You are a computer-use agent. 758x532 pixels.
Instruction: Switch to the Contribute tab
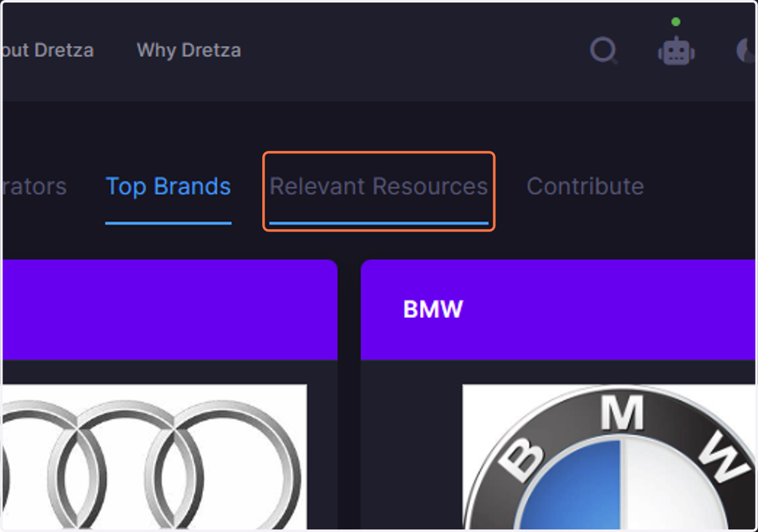click(x=585, y=187)
